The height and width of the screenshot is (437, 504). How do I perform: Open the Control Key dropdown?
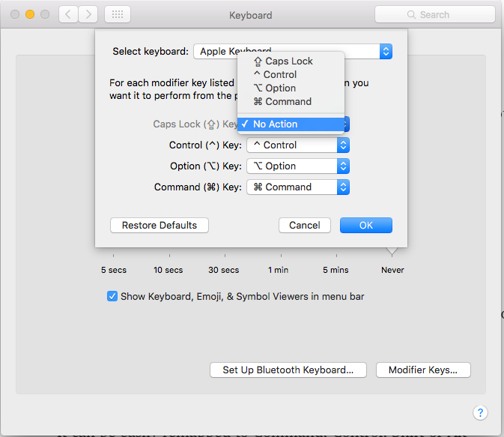click(298, 145)
